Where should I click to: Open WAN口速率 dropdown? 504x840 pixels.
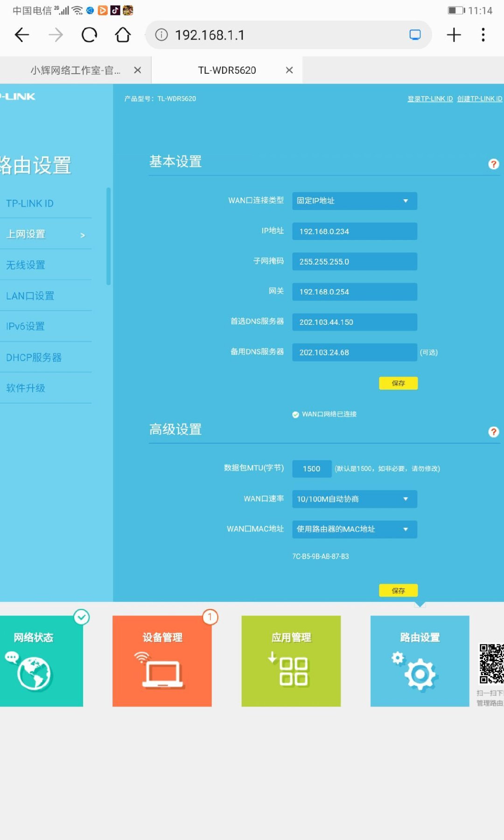[355, 499]
